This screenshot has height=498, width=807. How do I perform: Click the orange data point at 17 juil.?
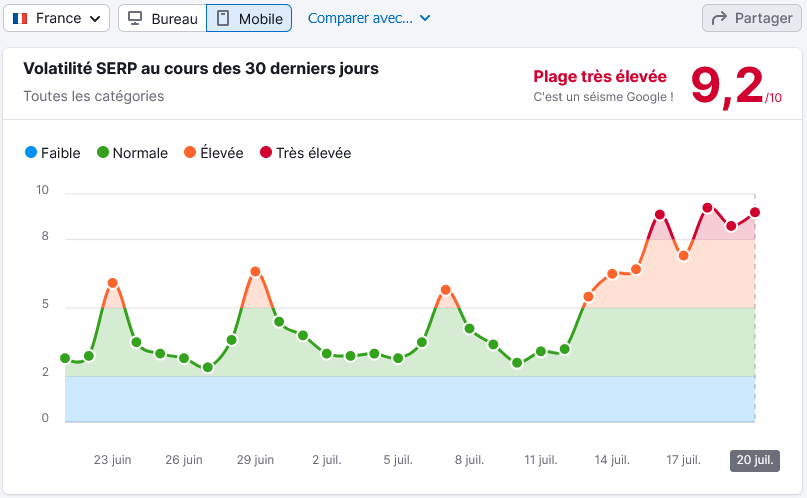[683, 256]
